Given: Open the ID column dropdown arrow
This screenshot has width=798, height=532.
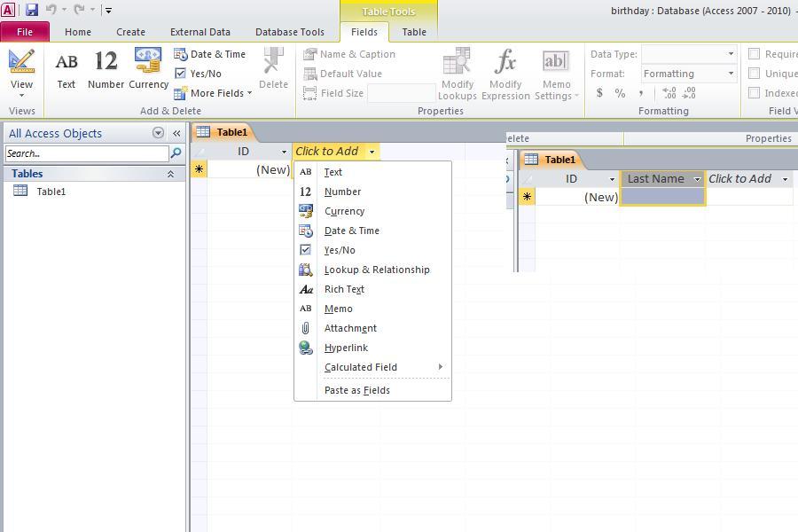Looking at the screenshot, I should coord(284,152).
